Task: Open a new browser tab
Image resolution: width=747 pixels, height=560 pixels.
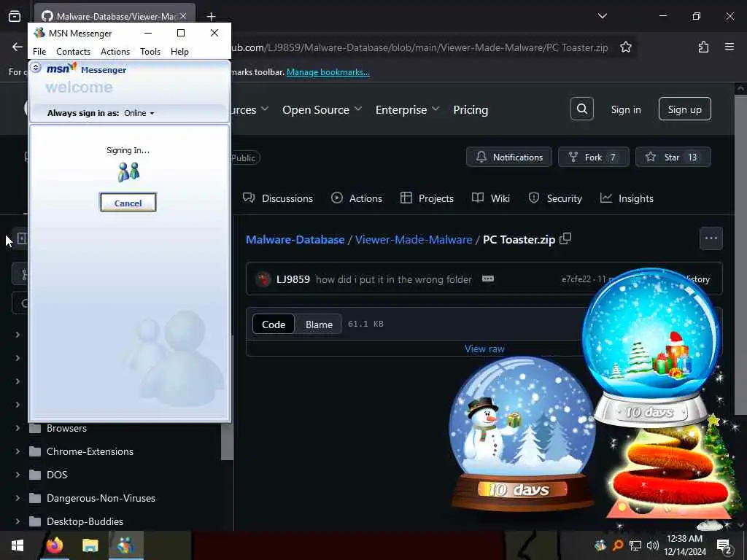Action: click(x=211, y=16)
